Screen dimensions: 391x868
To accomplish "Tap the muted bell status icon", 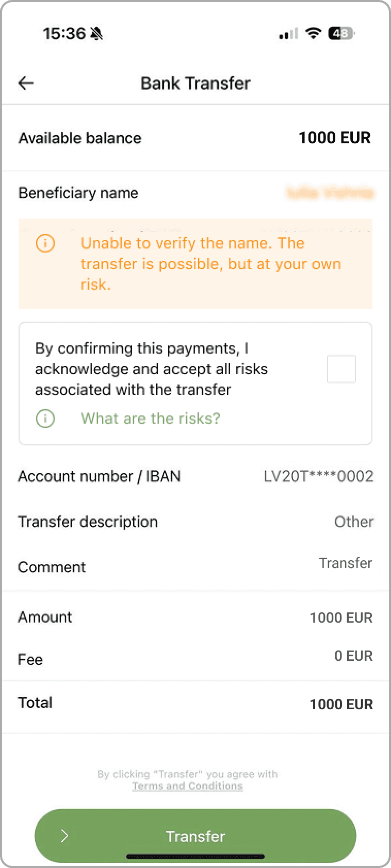I will tap(96, 34).
